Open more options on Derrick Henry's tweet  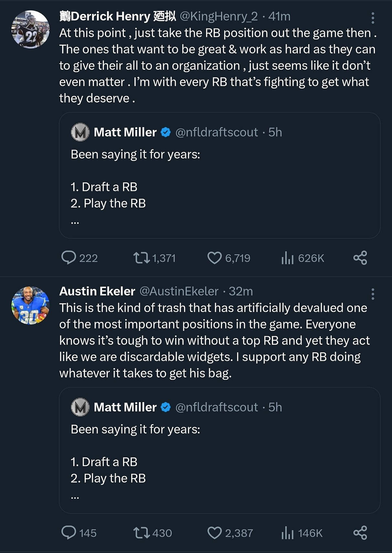pyautogui.click(x=373, y=18)
